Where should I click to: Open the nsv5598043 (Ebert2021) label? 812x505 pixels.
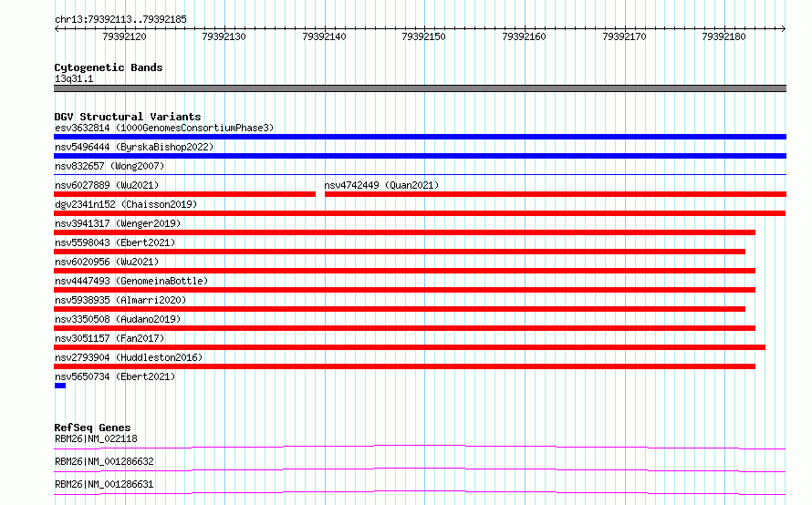(x=115, y=242)
